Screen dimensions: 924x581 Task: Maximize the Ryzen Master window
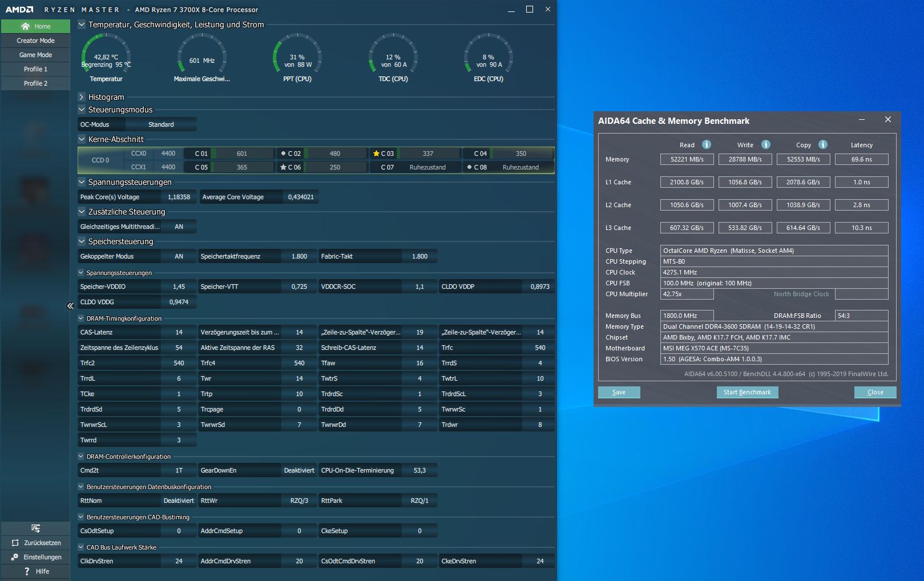(x=530, y=9)
